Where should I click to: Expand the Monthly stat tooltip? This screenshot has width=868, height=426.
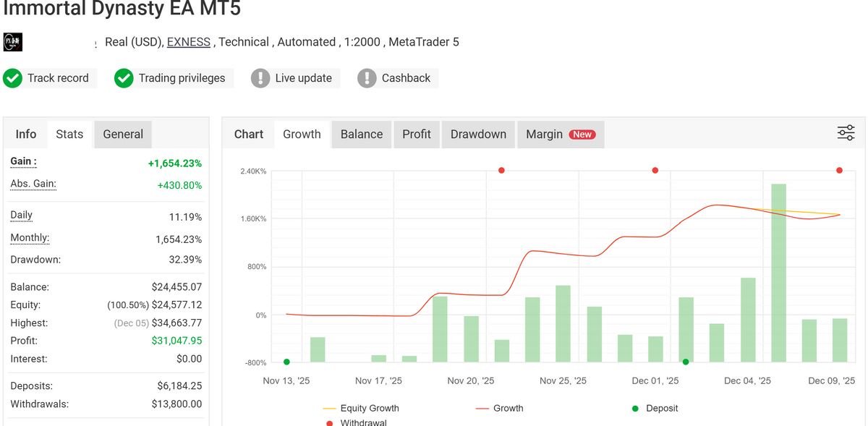click(30, 237)
